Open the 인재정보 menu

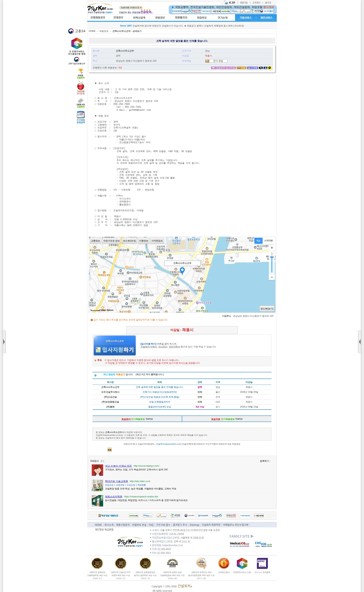click(118, 18)
